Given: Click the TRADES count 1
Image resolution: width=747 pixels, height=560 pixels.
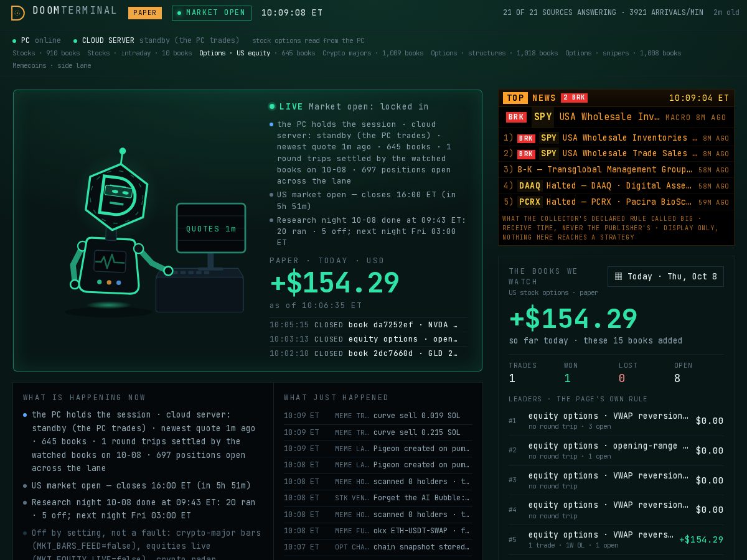Looking at the screenshot, I should 512,378.
